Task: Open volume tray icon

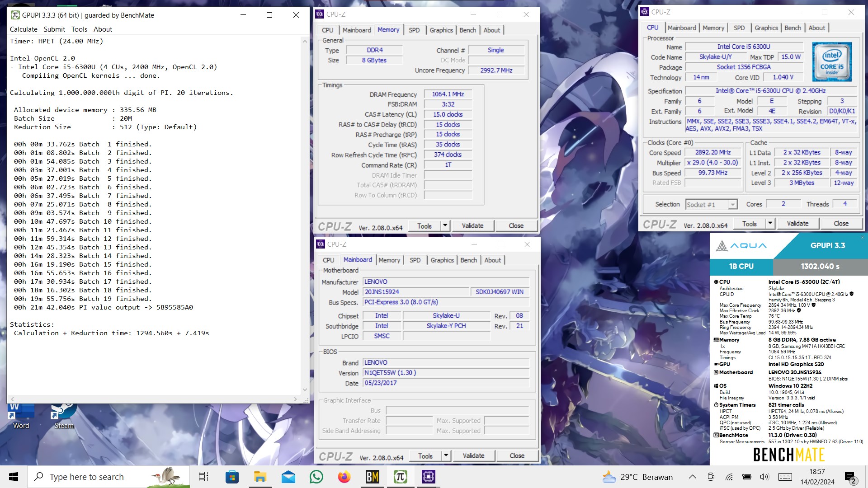Action: [764, 477]
